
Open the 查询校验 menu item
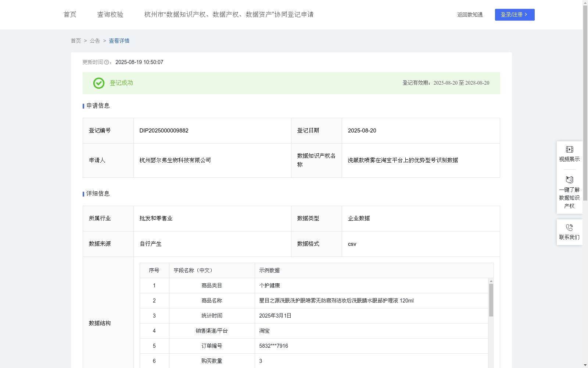coord(110,14)
